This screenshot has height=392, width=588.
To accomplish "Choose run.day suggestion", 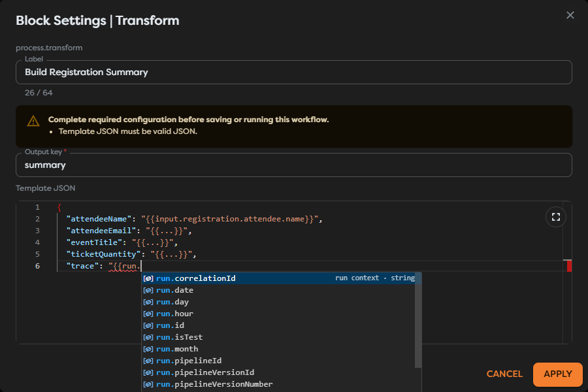I will point(278,302).
